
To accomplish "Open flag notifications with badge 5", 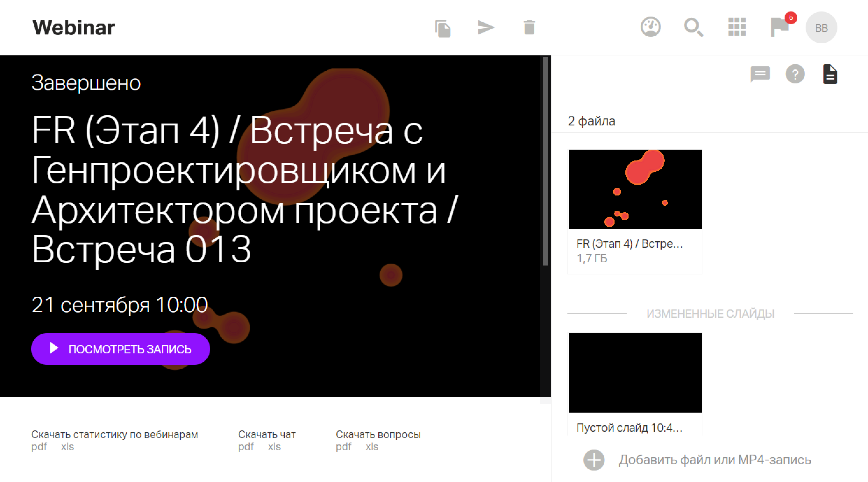I will [x=780, y=27].
